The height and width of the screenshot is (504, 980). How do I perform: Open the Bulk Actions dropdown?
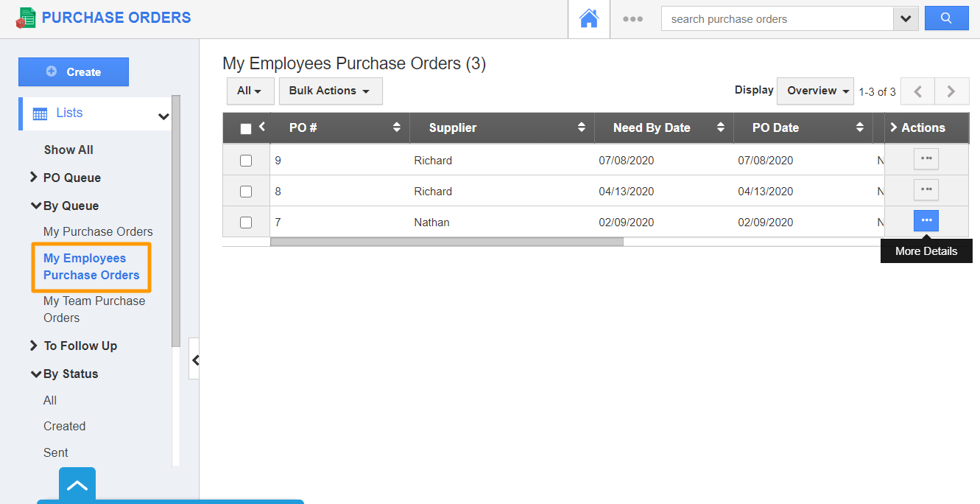pos(330,91)
